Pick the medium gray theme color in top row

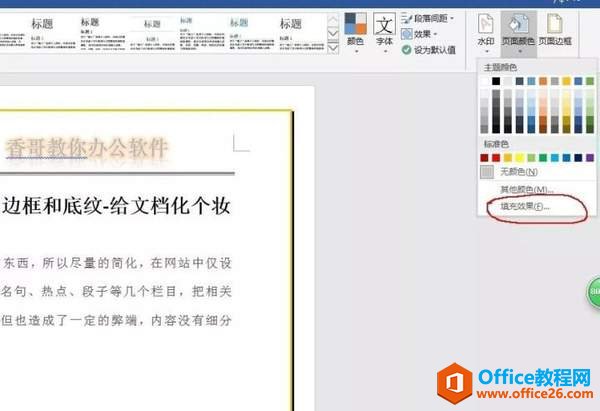click(x=555, y=81)
